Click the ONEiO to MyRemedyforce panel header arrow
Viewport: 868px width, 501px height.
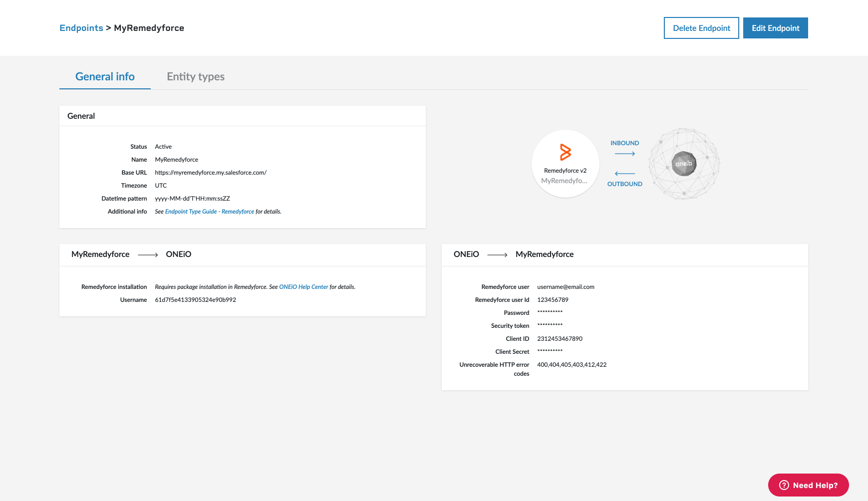pos(497,254)
